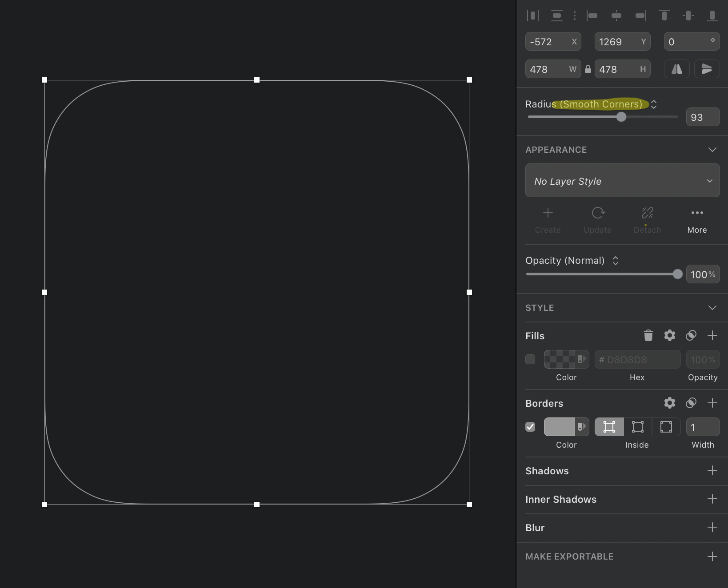Disable the border checkbox
Image resolution: width=728 pixels, height=588 pixels.
530,427
